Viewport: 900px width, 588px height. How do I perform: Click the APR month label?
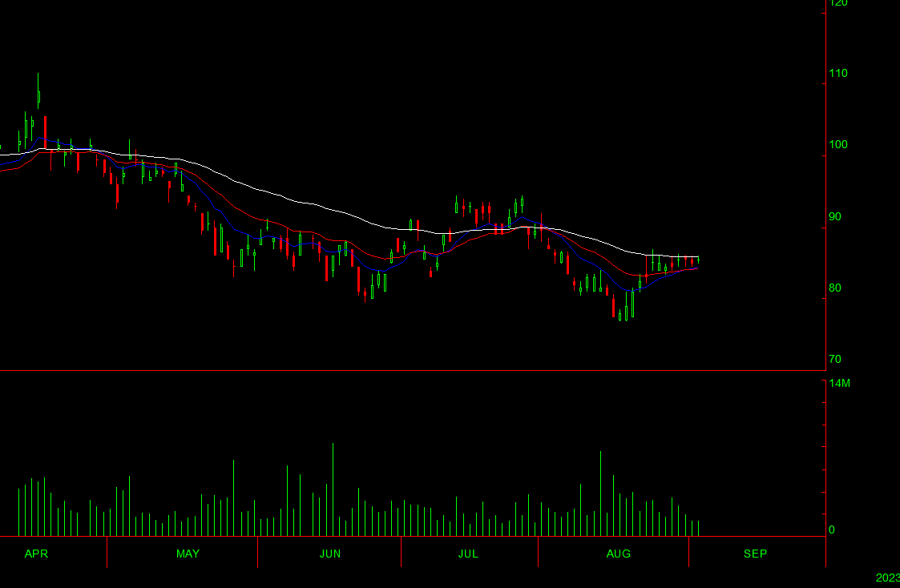tap(36, 554)
